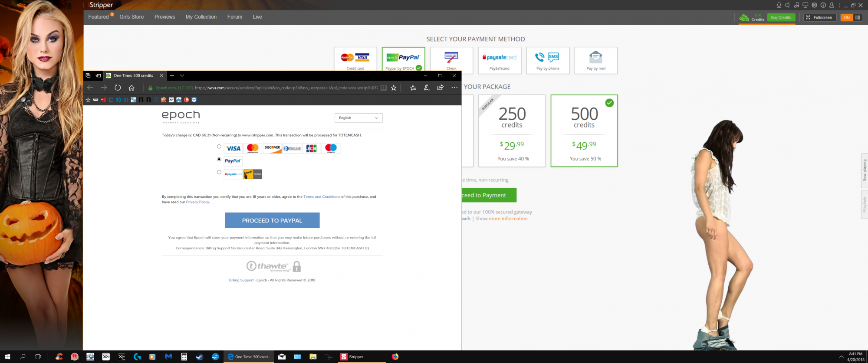The width and height of the screenshot is (868, 363).
Task: Click the green credits money icon
Action: coord(744,17)
